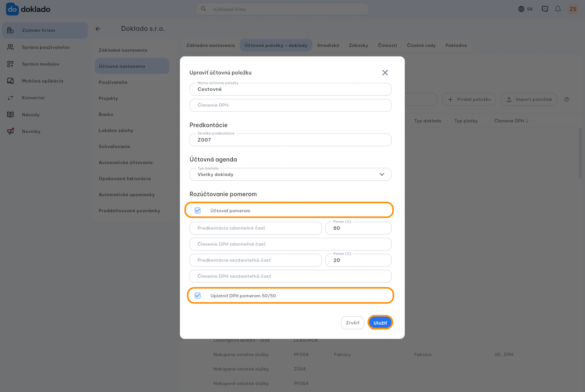
Task: Click the Názov účtovnej položky field
Action: tap(290, 89)
